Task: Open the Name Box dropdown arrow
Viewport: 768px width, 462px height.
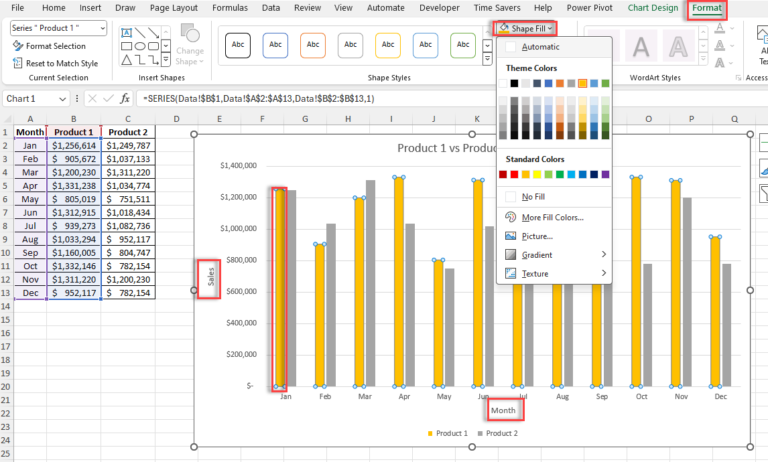Action: [x=62, y=99]
